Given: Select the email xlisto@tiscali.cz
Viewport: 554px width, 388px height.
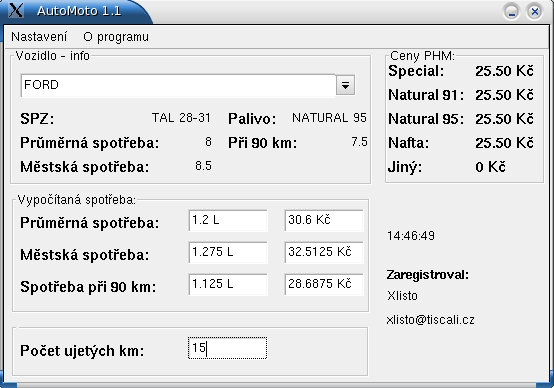Looking at the screenshot, I should pos(430,319).
